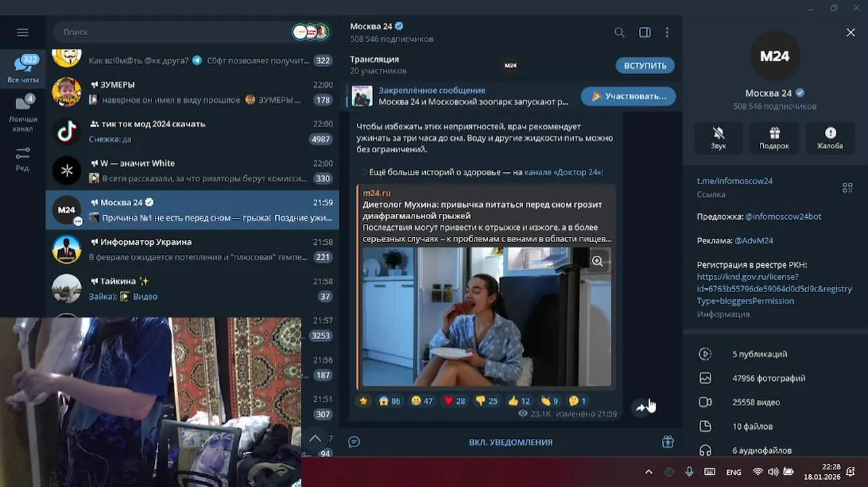This screenshot has height=487, width=868.
Task: Mute channel with the Звук button
Action: click(x=719, y=138)
